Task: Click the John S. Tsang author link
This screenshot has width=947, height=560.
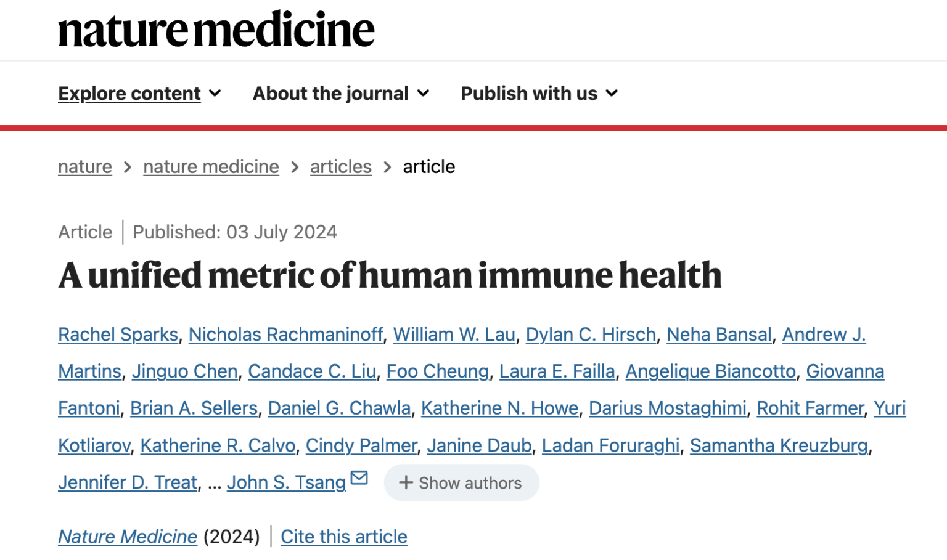Action: click(x=286, y=482)
